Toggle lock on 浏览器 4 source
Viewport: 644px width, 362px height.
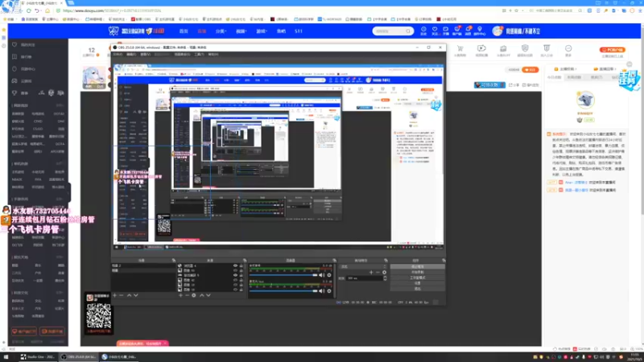pos(241,266)
